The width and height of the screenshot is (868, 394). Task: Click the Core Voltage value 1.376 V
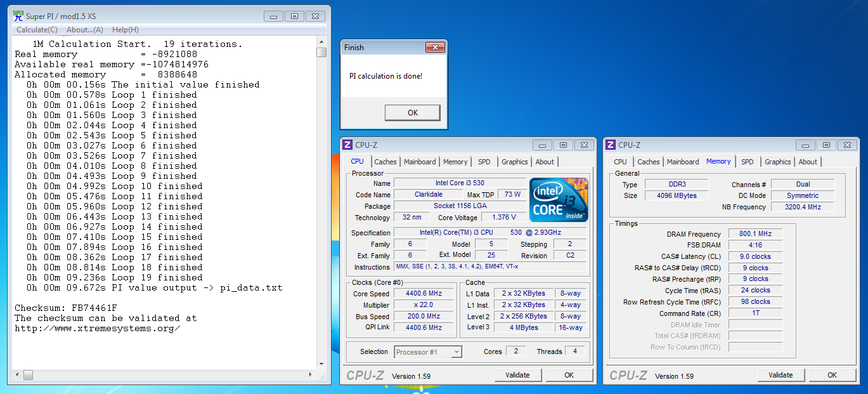tap(504, 217)
